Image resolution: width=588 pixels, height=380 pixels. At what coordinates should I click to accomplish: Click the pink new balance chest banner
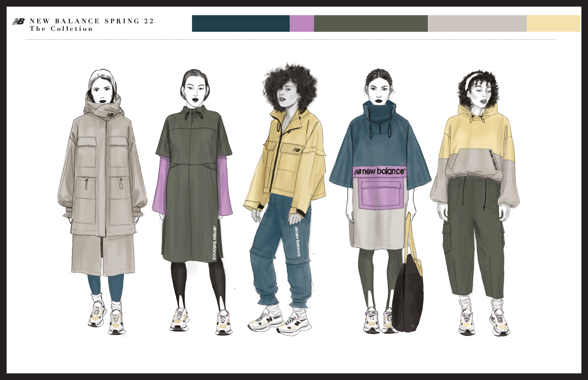click(x=380, y=171)
